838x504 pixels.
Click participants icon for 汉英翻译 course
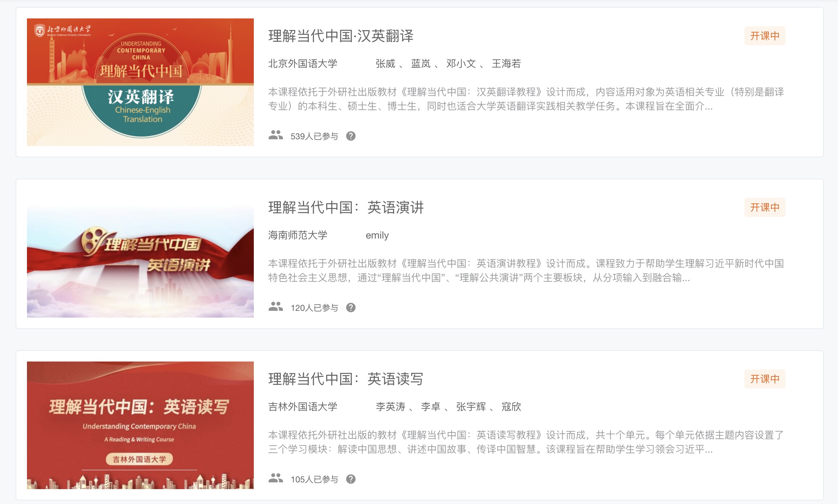tap(276, 135)
